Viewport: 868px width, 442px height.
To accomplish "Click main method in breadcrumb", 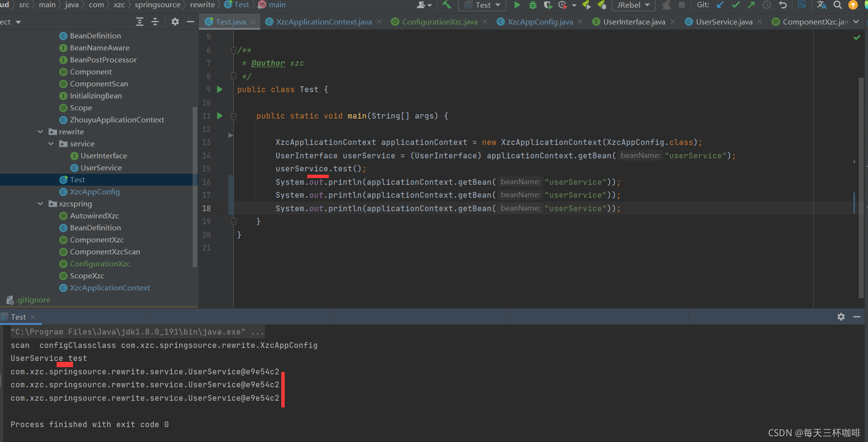I will pos(272,5).
